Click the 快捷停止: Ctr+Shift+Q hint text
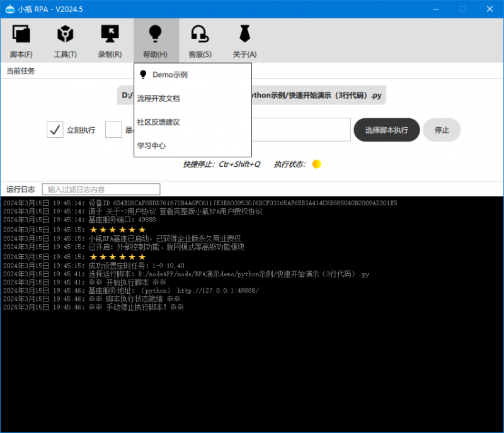 tap(222, 164)
